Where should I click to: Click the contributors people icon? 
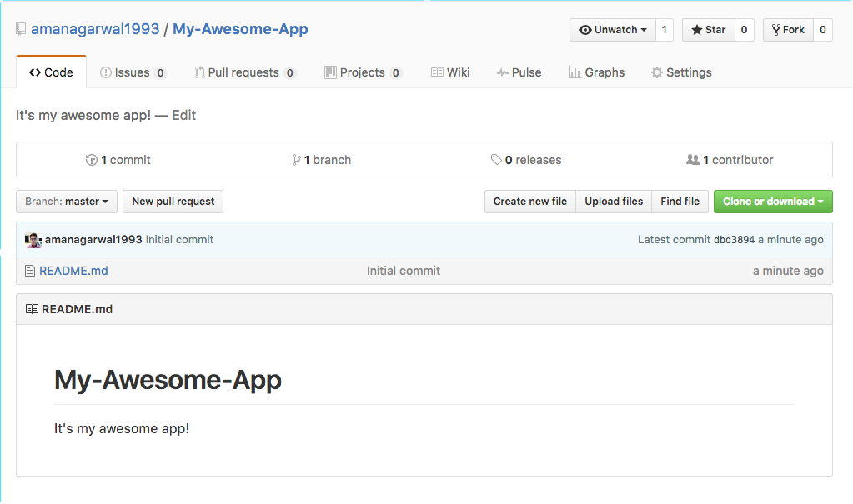692,160
